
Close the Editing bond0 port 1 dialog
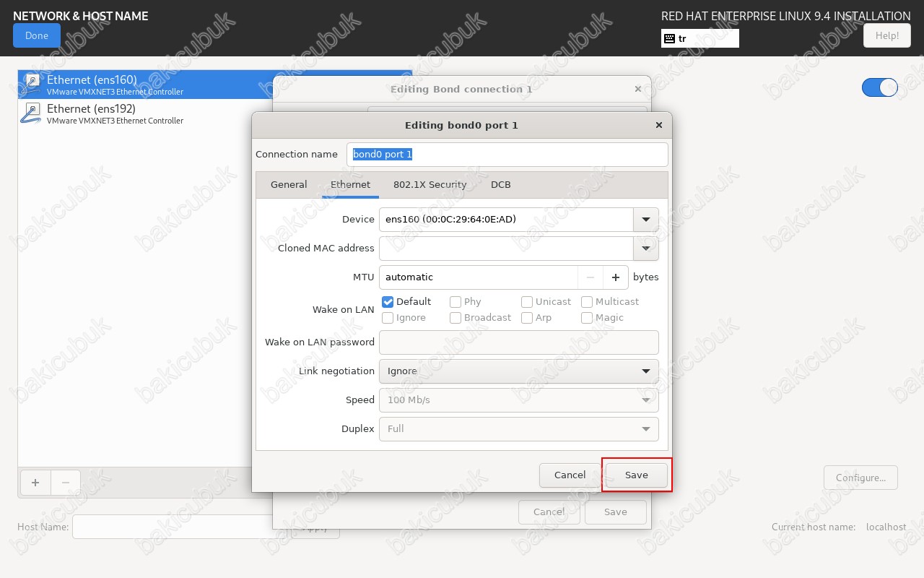click(x=658, y=125)
